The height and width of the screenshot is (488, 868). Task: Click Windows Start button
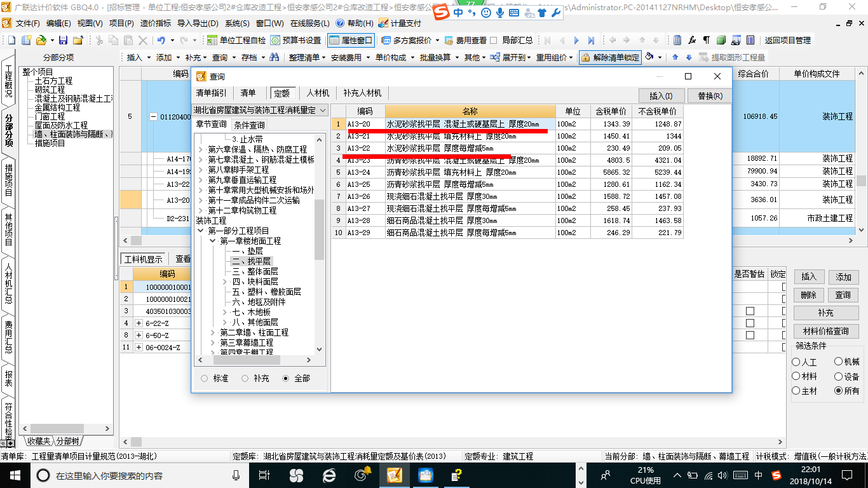[15, 475]
